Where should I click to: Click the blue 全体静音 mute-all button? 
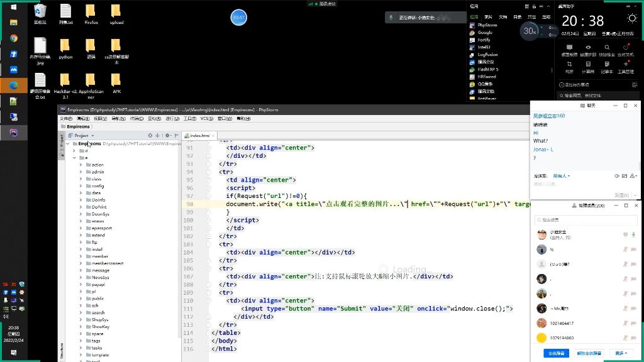tap(557, 353)
